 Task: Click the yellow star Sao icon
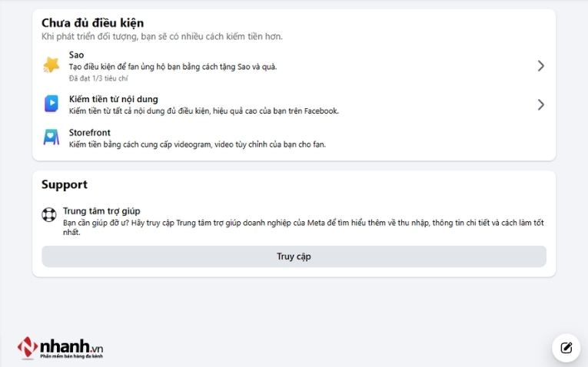[x=51, y=65]
